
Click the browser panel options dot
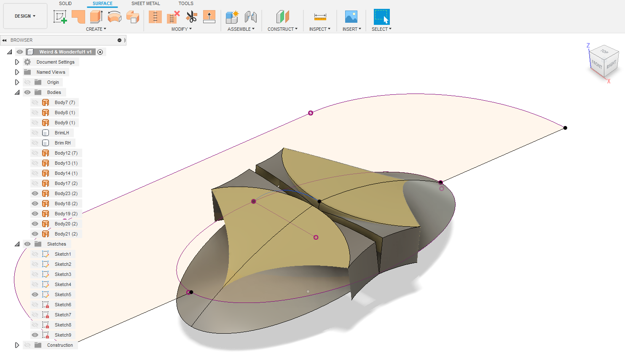(119, 40)
